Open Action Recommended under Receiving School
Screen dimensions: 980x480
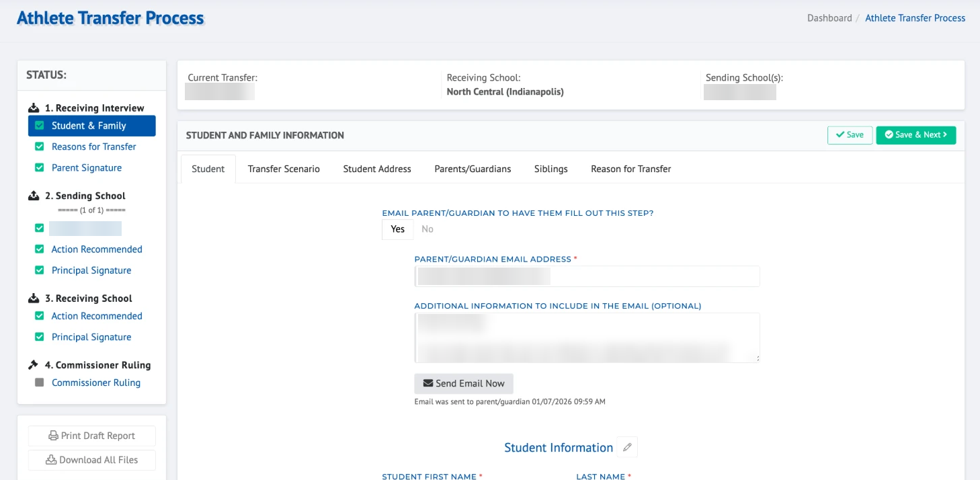97,316
